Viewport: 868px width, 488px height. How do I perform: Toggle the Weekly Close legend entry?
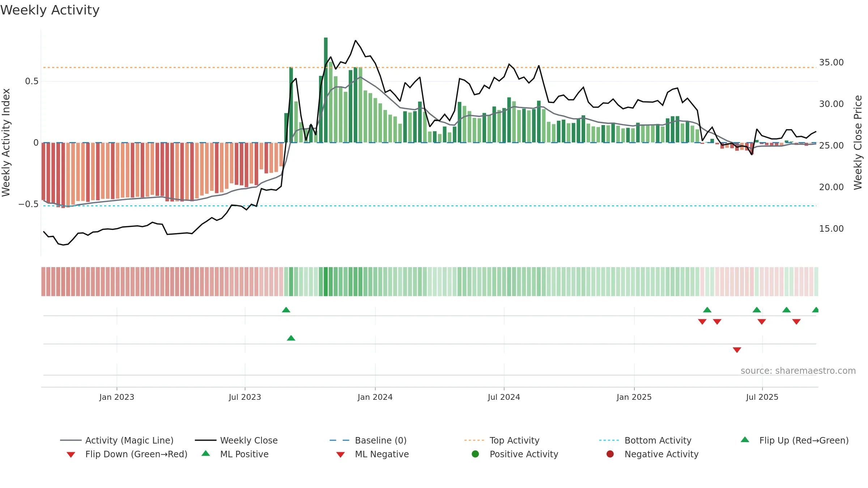pyautogui.click(x=236, y=440)
